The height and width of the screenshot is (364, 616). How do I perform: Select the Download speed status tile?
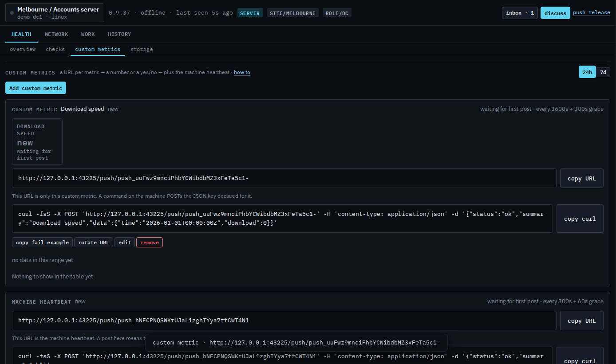(x=37, y=142)
